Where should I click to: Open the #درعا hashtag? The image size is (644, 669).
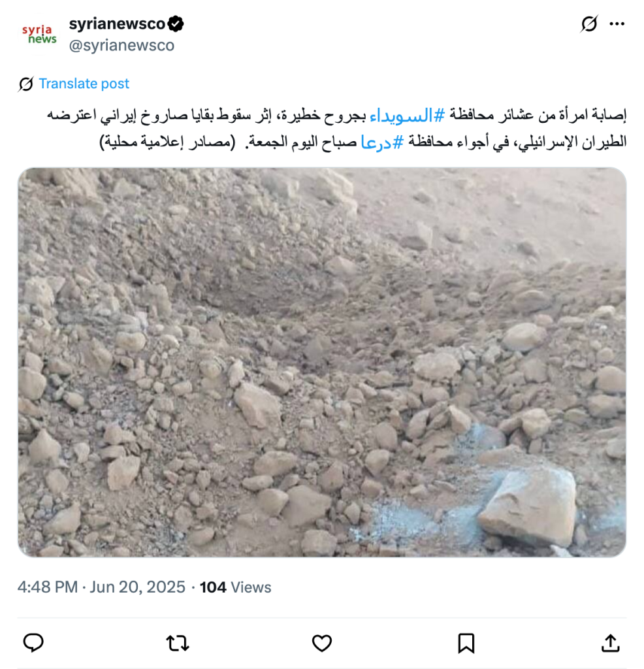pyautogui.click(x=381, y=142)
